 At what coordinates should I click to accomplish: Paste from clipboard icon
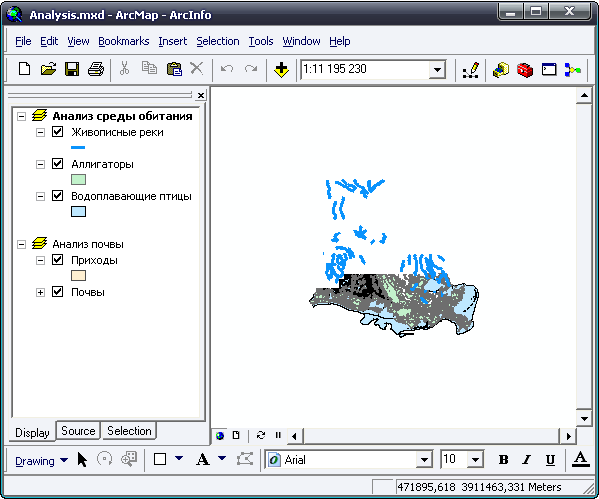tap(174, 69)
